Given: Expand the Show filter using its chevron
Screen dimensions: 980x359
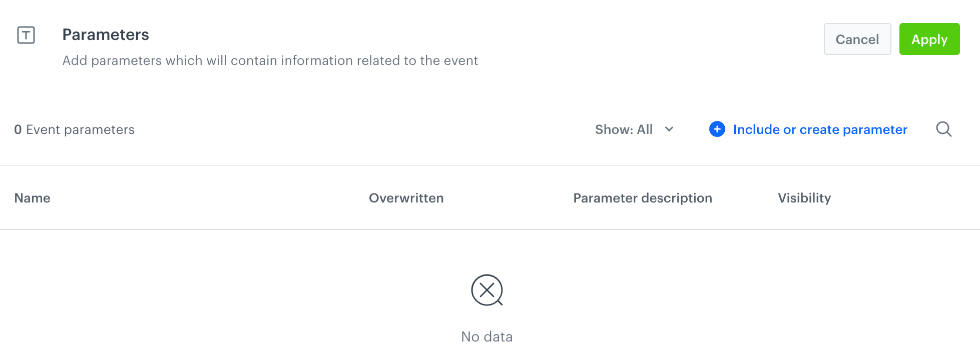Looking at the screenshot, I should [669, 129].
